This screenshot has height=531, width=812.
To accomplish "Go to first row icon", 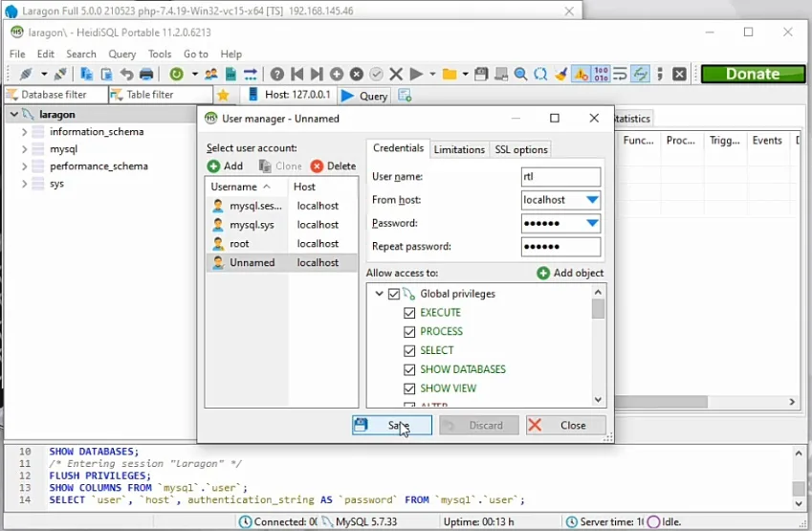I will (x=297, y=74).
